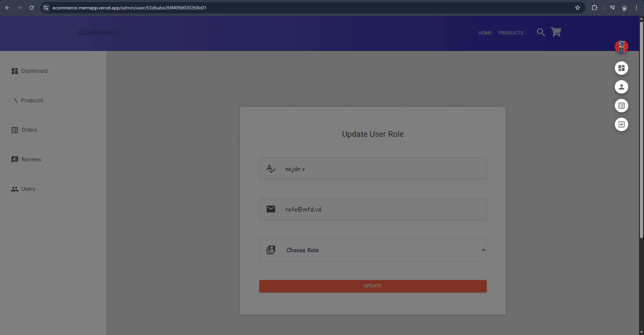
Task: Navigate to HOME in the top menu
Action: [x=485, y=33]
